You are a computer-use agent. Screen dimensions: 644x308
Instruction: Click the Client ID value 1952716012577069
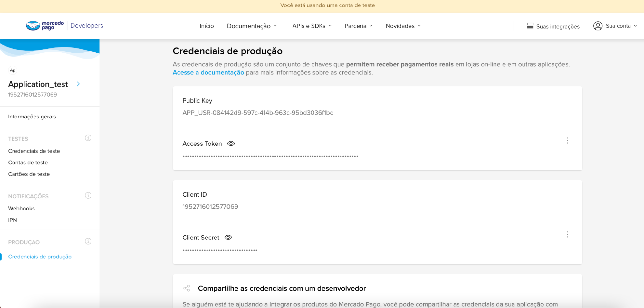(x=210, y=207)
